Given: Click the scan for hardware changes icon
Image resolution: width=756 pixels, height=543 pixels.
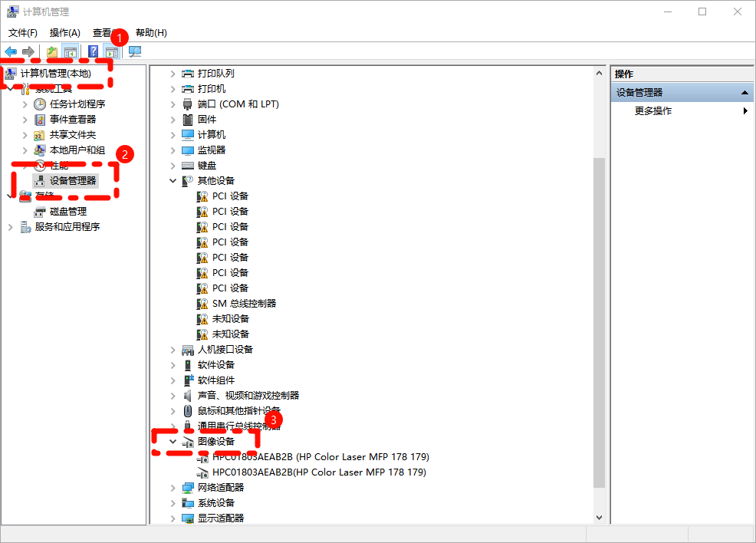Looking at the screenshot, I should 135,51.
